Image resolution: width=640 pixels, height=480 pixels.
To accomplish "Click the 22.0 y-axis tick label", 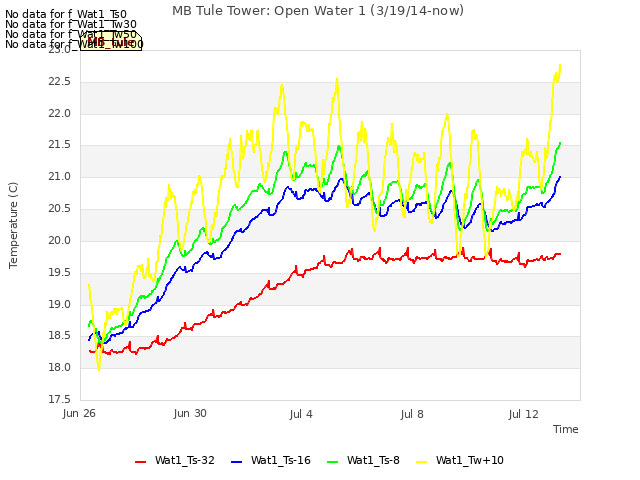I will pos(59,113).
